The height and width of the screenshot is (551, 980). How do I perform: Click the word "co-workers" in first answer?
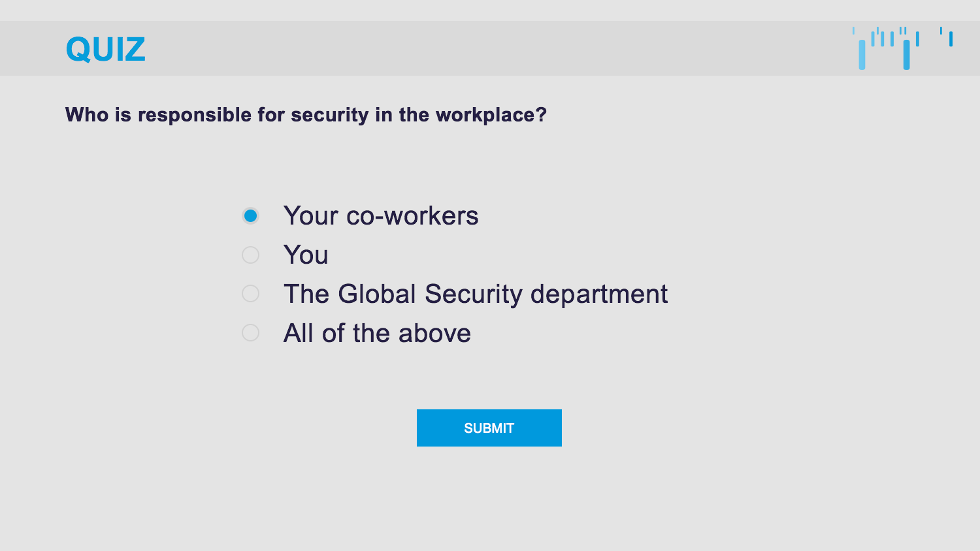click(x=412, y=216)
